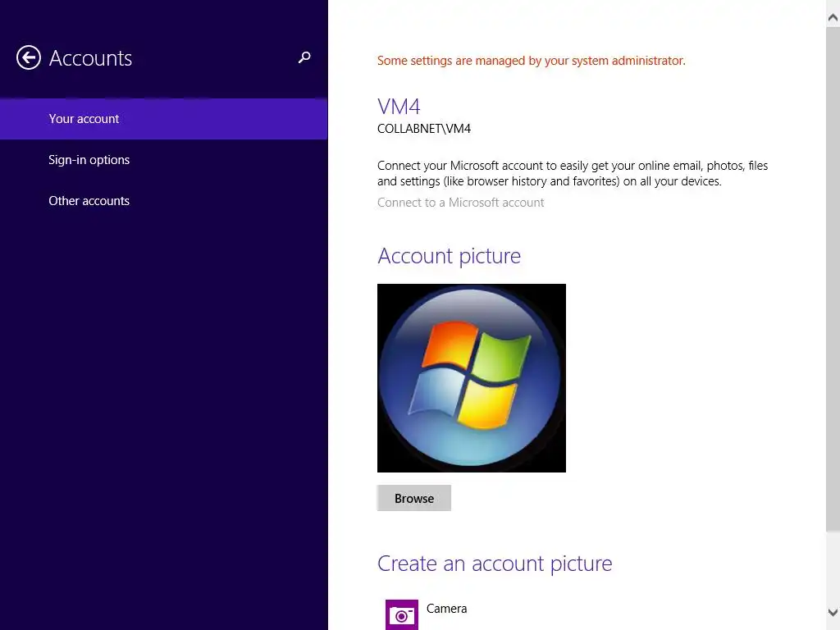Select the Your account menu item

(164, 119)
